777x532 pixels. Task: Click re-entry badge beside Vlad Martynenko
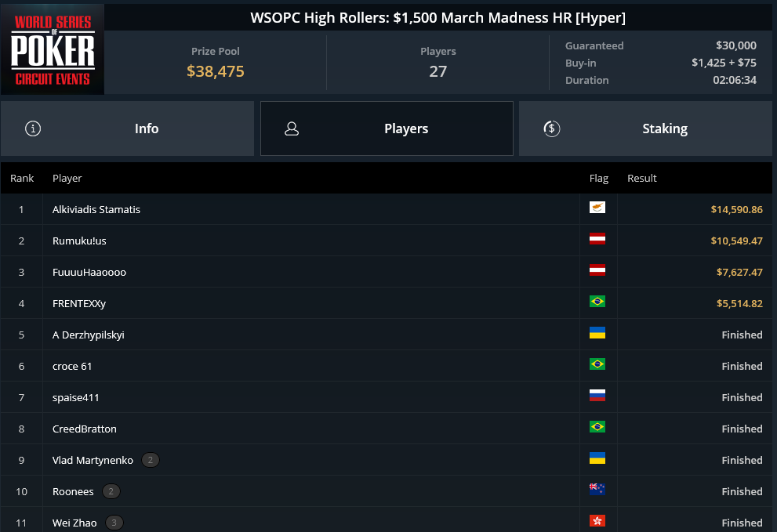(151, 460)
